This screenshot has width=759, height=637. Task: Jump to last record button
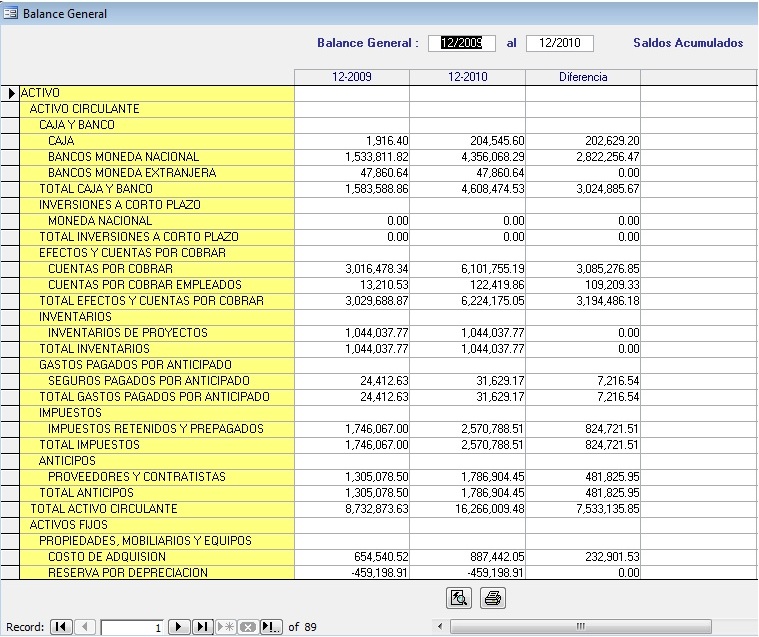[x=202, y=627]
